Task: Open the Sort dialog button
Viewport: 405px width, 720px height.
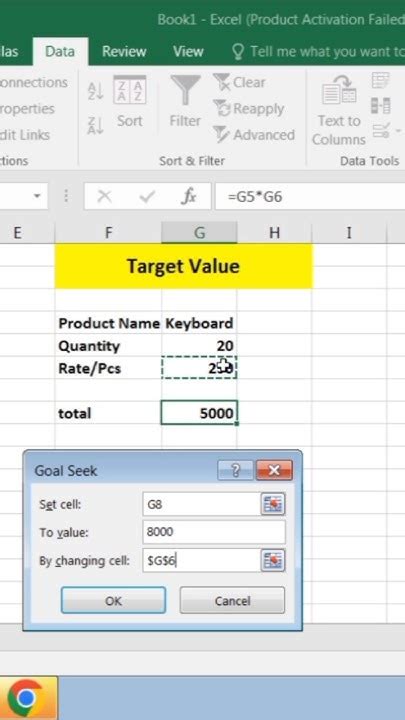Action: 129,102
